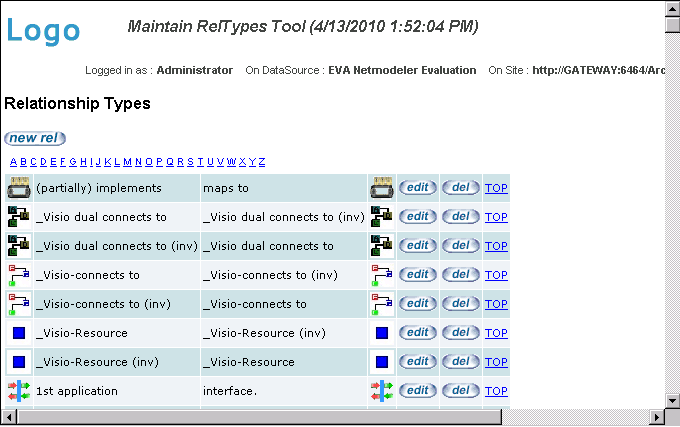
Task: Click the left icon of '_Visio-connects to' row
Action: point(18,275)
